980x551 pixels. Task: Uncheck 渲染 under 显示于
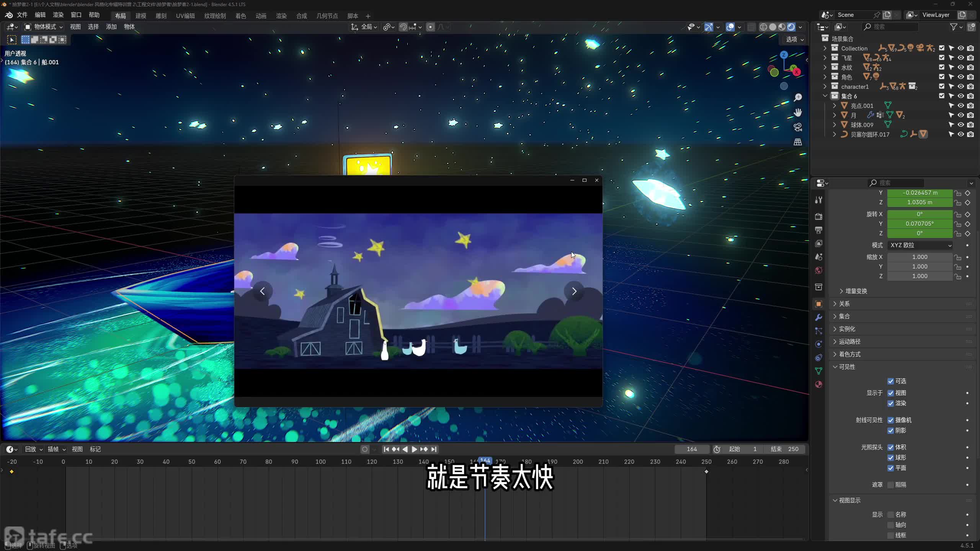coord(890,403)
